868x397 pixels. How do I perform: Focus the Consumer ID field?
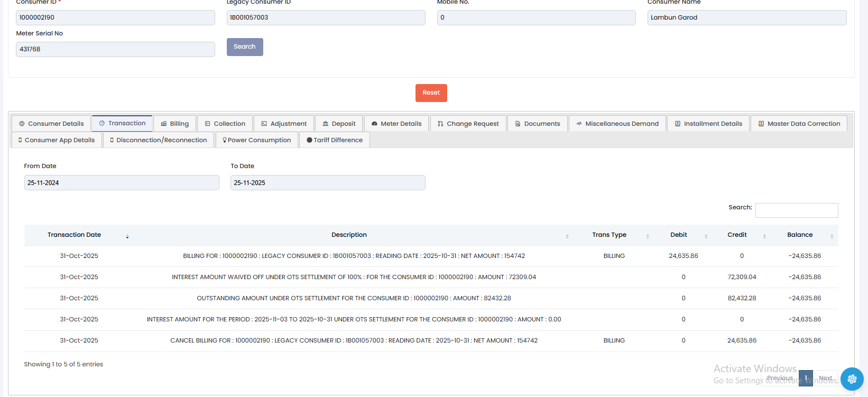[x=115, y=17]
